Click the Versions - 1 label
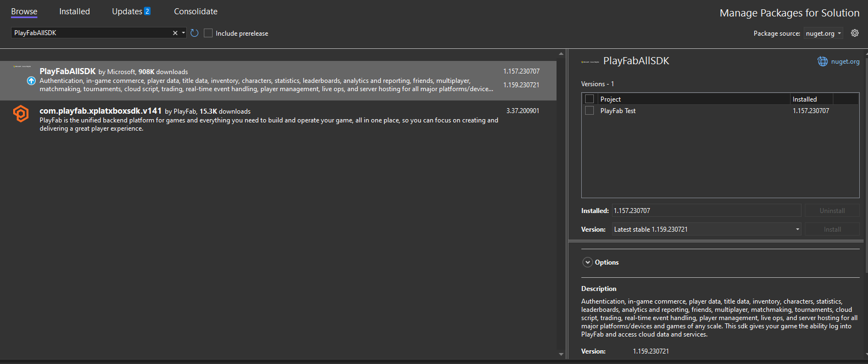The height and width of the screenshot is (364, 868). point(598,84)
